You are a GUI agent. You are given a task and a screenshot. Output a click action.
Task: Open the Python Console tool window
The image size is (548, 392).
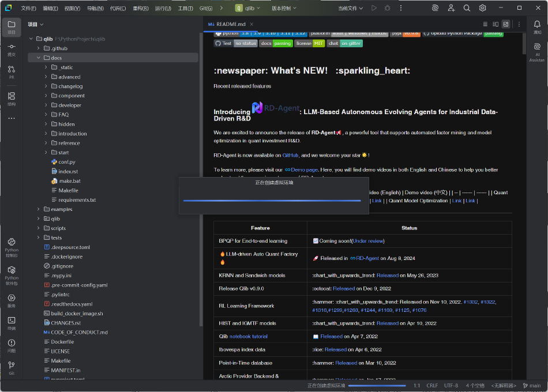click(12, 247)
